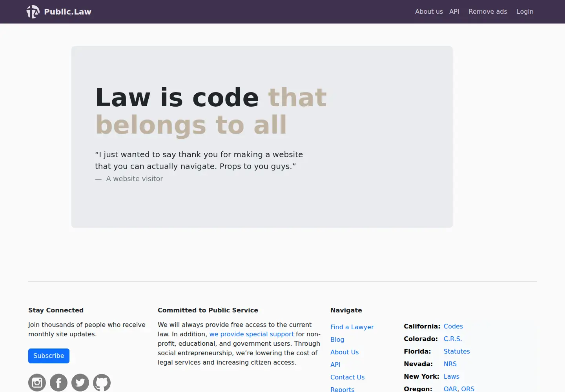
Task: Select Remove ads in header
Action: click(488, 12)
